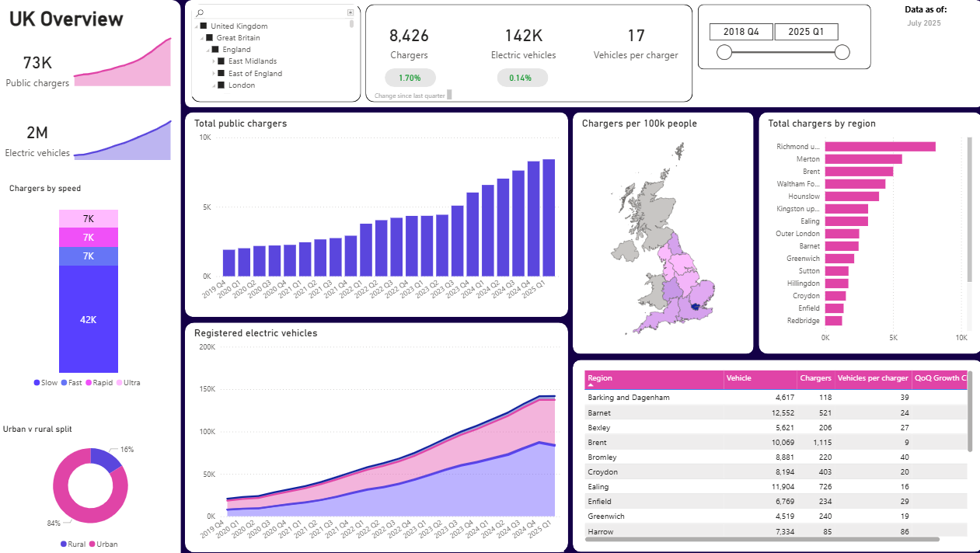
Task: Click dark blue London area on the map
Action: [694, 307]
